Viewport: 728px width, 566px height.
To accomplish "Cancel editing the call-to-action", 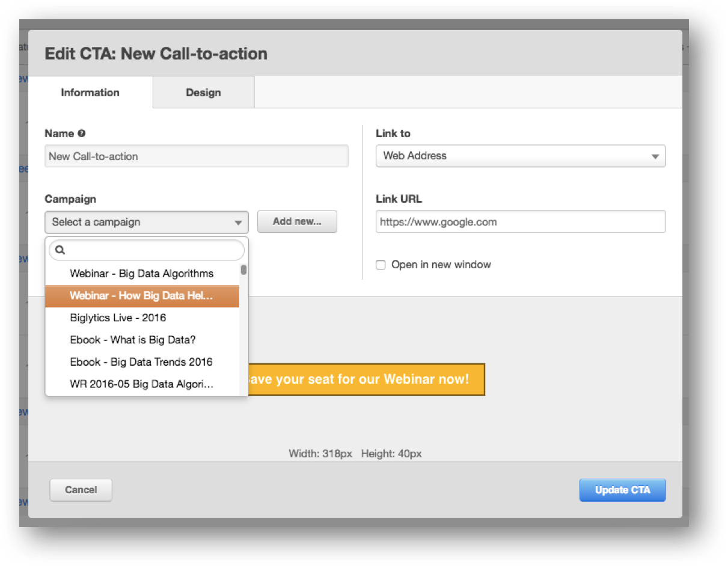I will tap(81, 490).
